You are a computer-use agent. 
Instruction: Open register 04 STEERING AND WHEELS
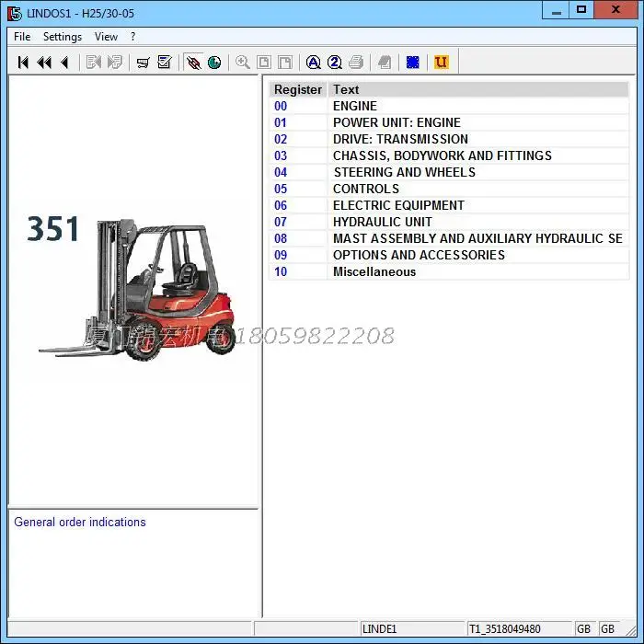449,172
